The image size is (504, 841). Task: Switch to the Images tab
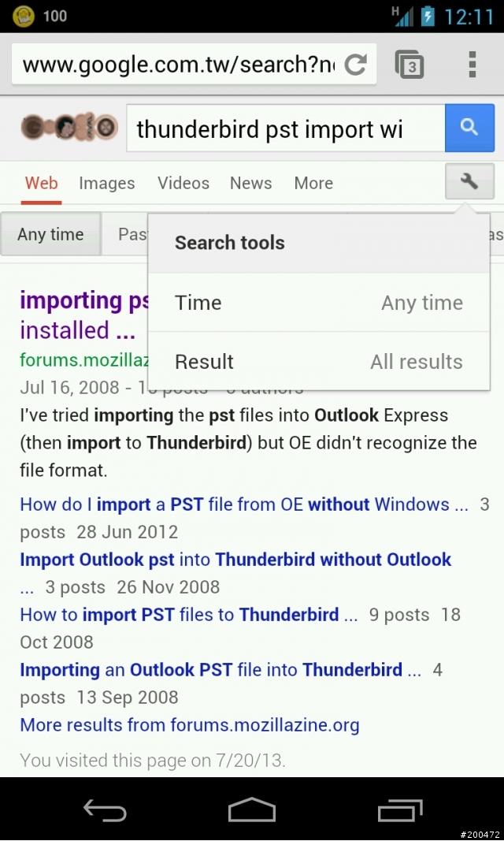tap(106, 183)
